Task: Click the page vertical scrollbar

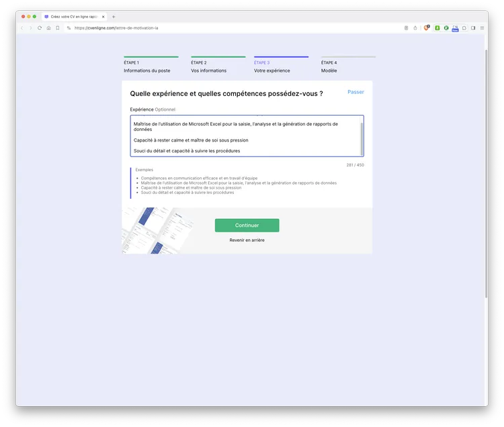Action: tap(487, 173)
